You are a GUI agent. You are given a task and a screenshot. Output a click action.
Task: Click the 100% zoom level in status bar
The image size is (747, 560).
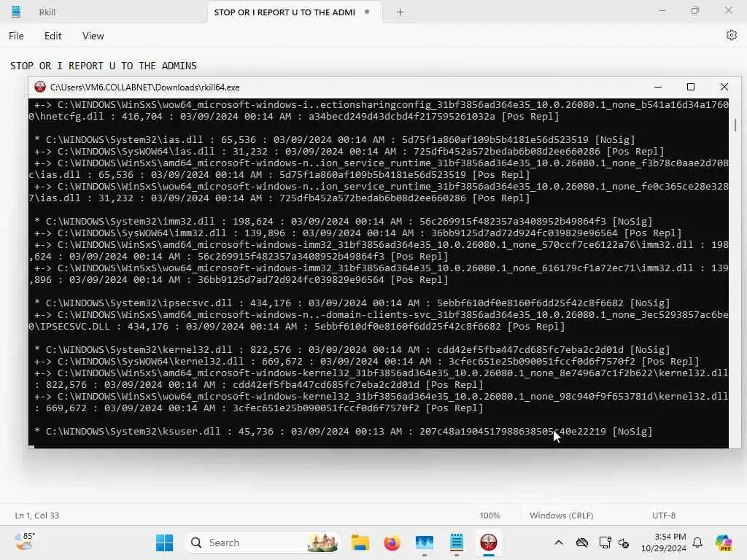(489, 516)
